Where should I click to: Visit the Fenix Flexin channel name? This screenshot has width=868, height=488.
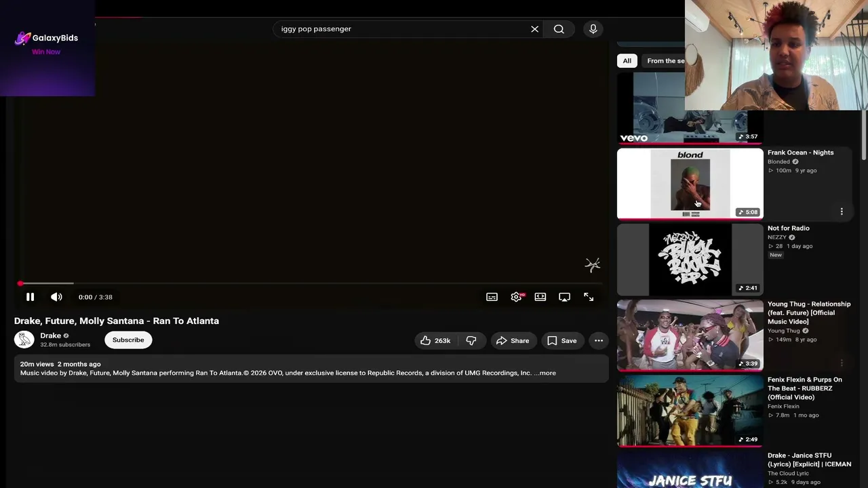pos(783,407)
